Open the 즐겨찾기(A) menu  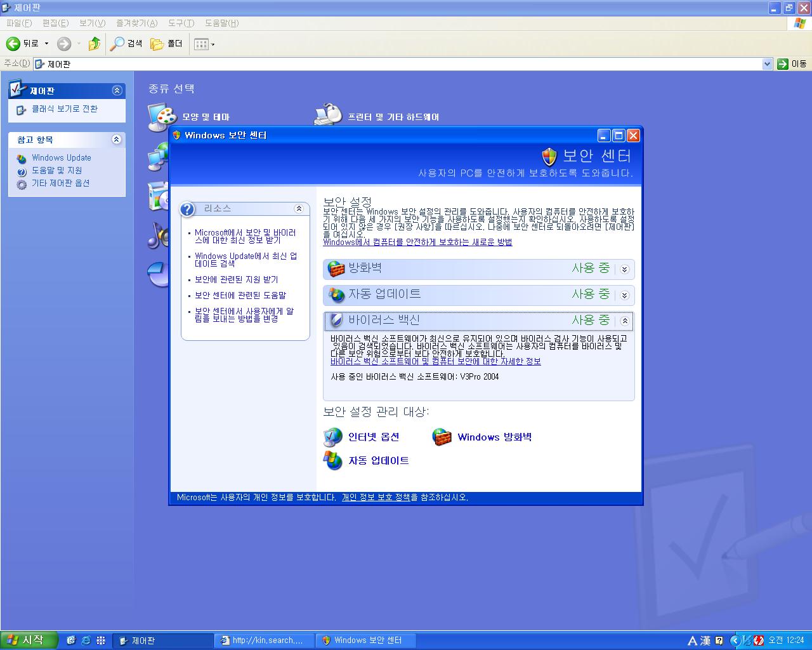click(136, 23)
